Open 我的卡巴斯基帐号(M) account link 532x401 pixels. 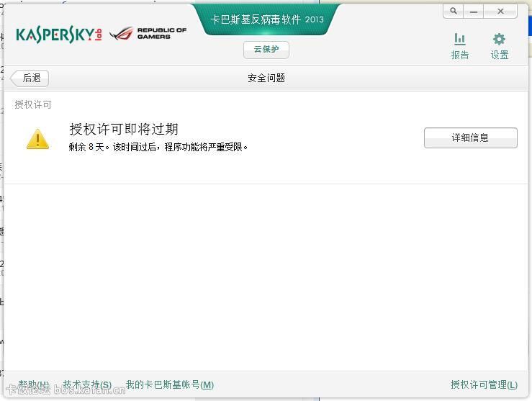pyautogui.click(x=170, y=384)
